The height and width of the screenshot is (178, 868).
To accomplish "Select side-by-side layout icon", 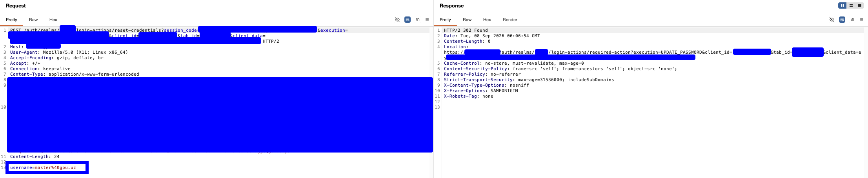I will [842, 5].
